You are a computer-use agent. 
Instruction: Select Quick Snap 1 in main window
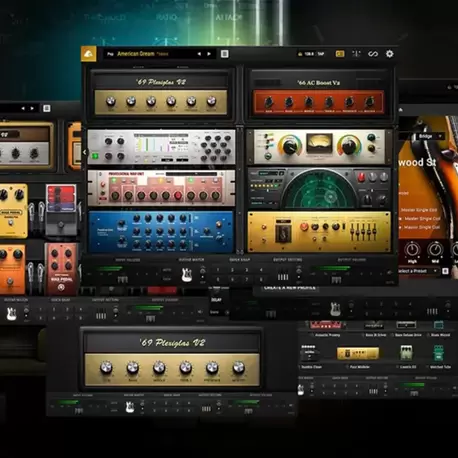pyautogui.click(x=218, y=270)
